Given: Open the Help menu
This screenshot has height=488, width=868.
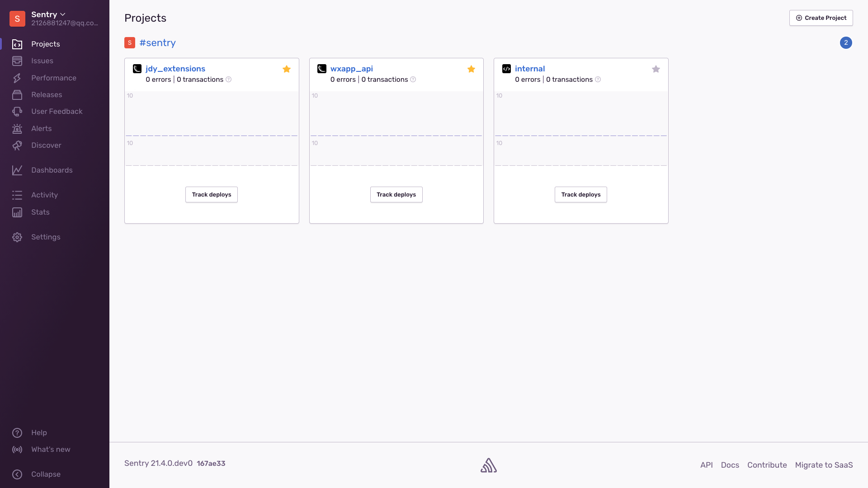Looking at the screenshot, I should pyautogui.click(x=39, y=433).
